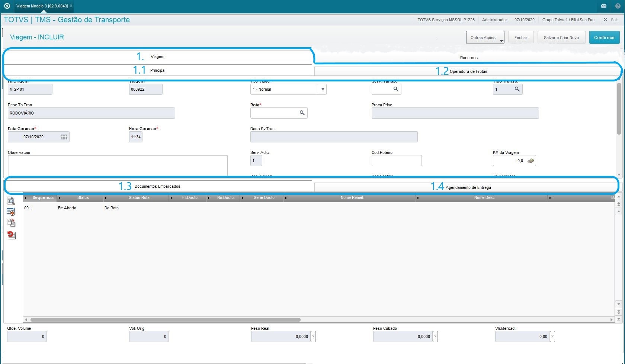Click the window with orange arrow icon
This screenshot has width=625, height=364.
click(x=11, y=212)
